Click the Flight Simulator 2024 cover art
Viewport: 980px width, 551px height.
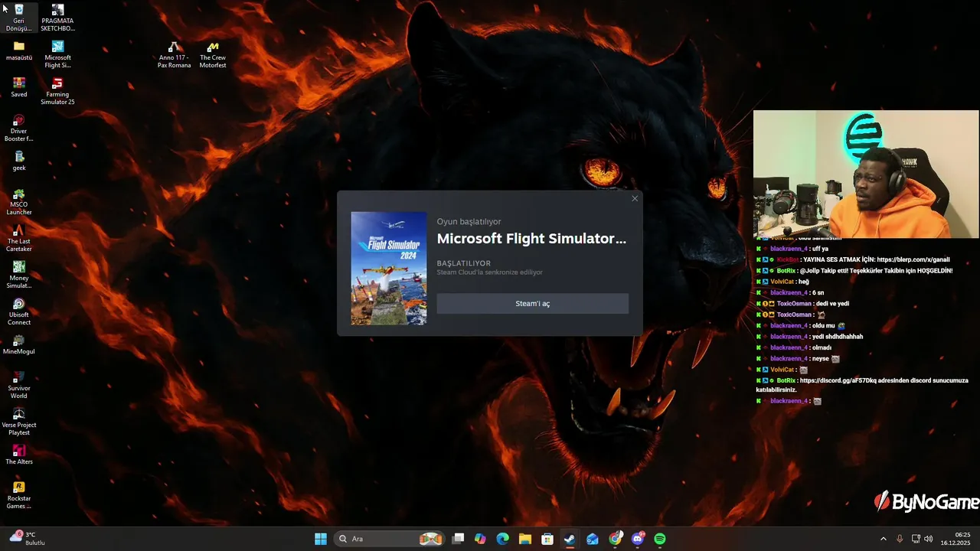click(x=389, y=269)
